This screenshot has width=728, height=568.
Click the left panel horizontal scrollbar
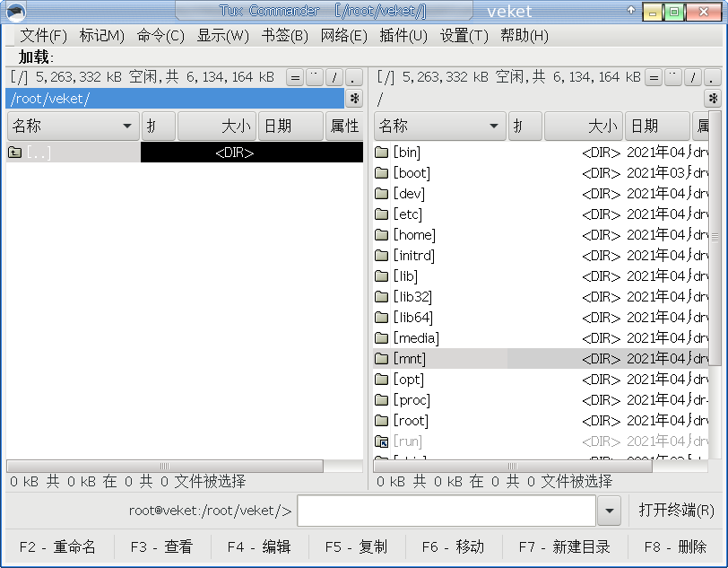[x=165, y=466]
